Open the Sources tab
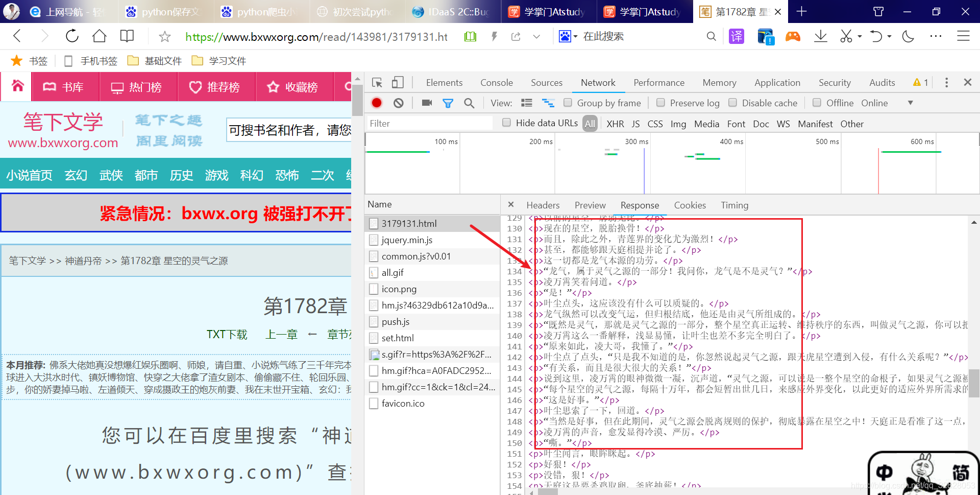980x495 pixels. pyautogui.click(x=546, y=83)
